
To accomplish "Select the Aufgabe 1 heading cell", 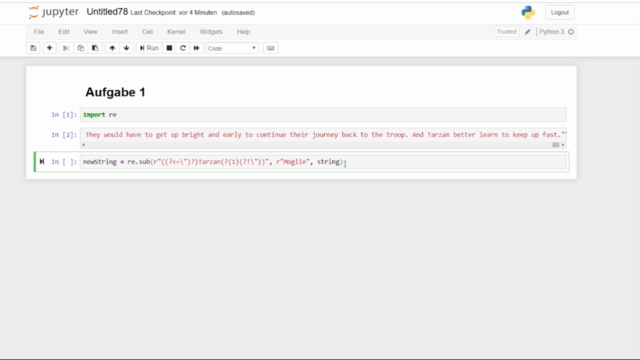I will pyautogui.click(x=115, y=92).
